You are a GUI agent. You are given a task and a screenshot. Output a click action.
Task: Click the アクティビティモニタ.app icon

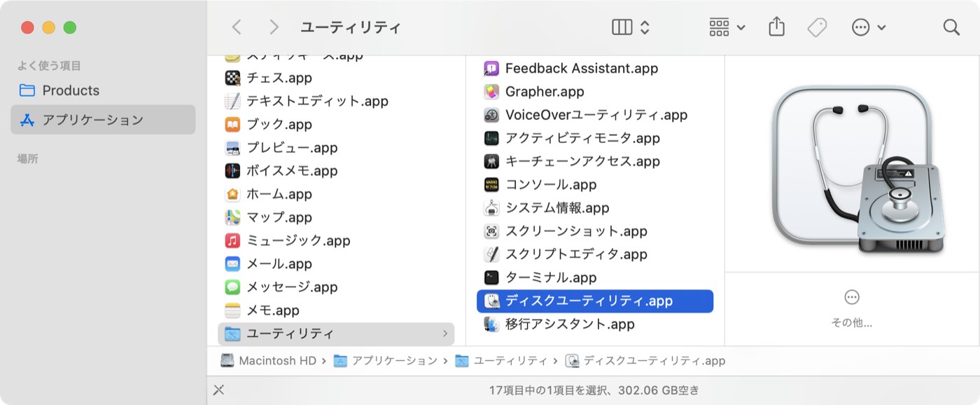point(491,138)
